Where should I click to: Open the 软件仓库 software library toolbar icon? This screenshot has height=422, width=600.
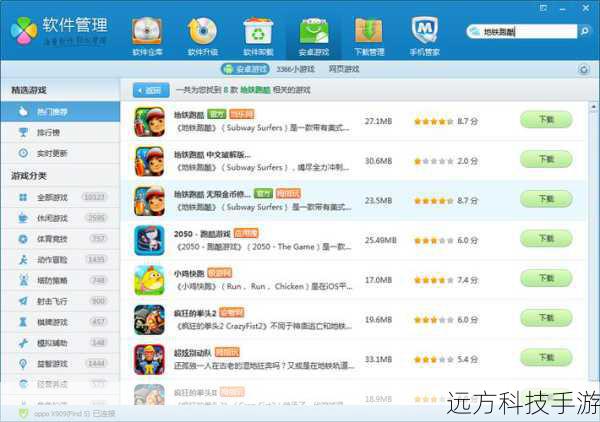(x=147, y=37)
